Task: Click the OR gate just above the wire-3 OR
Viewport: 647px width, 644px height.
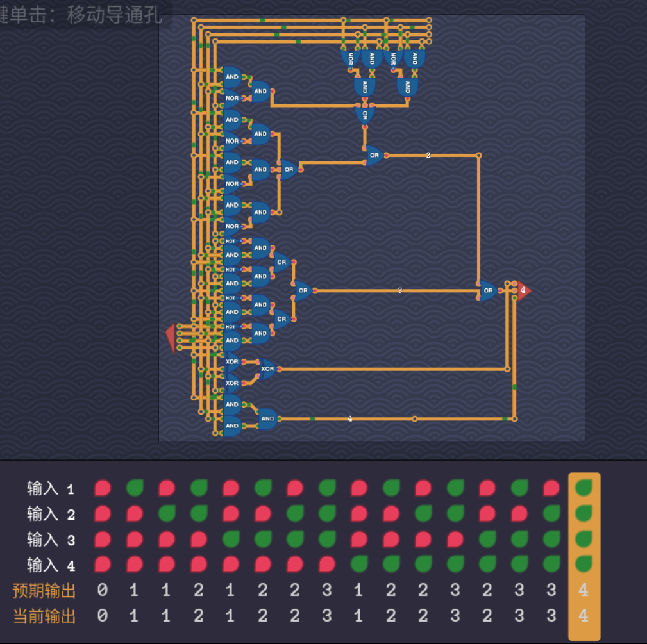Action: click(x=282, y=262)
